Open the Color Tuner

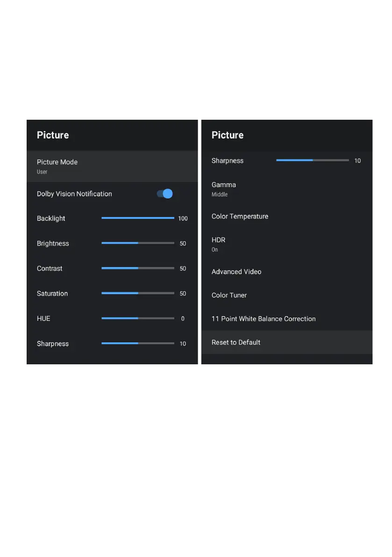286,295
